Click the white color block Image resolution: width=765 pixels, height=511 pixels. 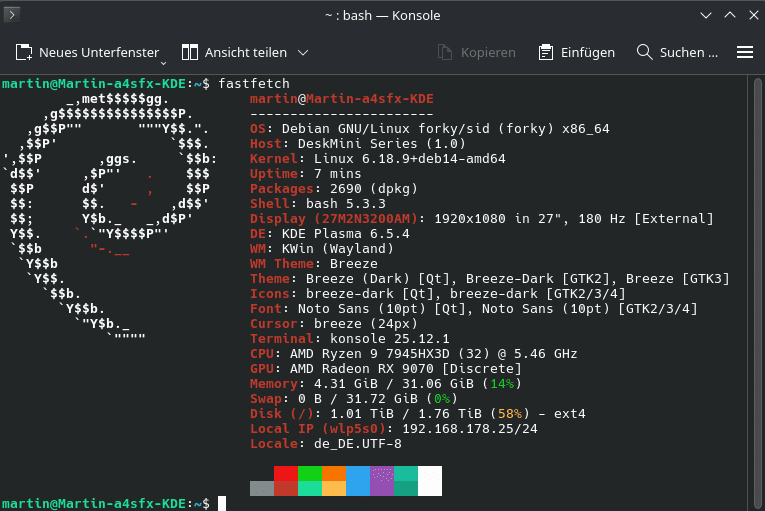click(x=430, y=481)
